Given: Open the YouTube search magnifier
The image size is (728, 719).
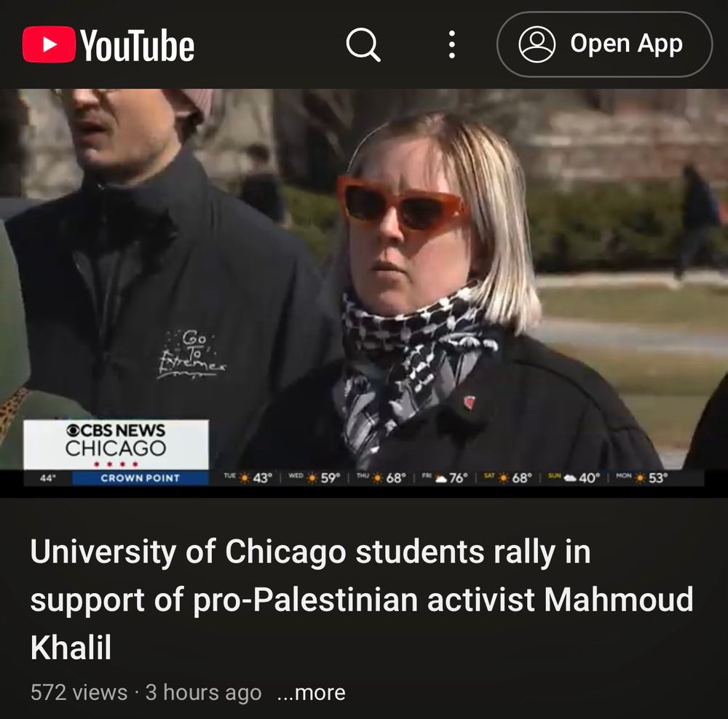Looking at the screenshot, I should pos(363,44).
